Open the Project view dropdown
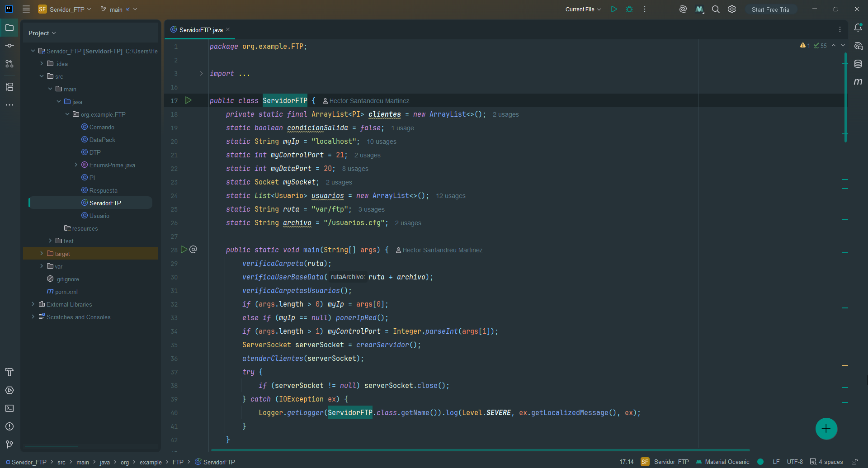 coord(42,33)
